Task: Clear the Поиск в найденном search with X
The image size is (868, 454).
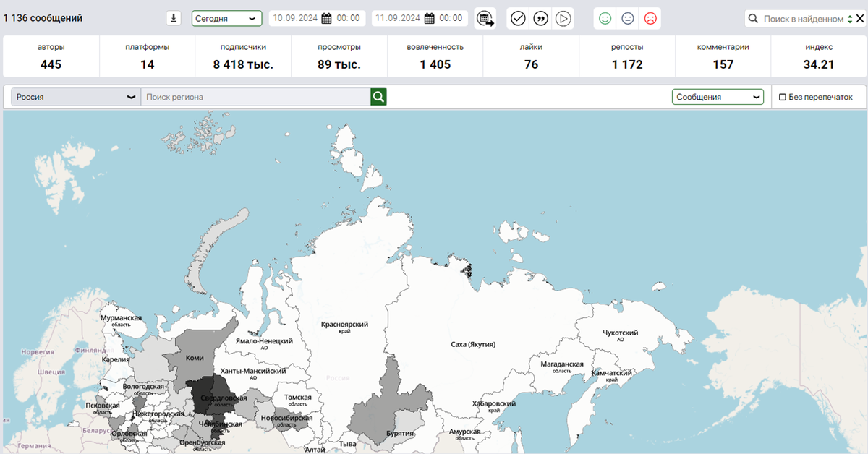Action: (x=860, y=19)
